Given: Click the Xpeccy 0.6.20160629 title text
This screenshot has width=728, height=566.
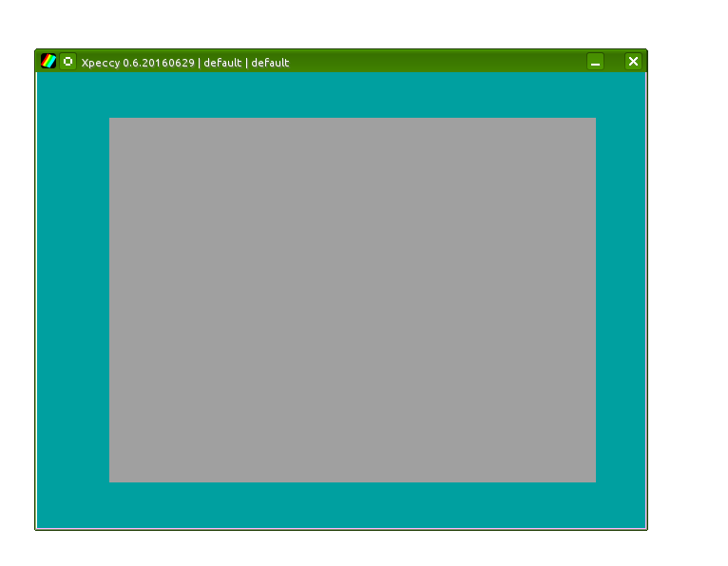Looking at the screenshot, I should pos(138,63).
